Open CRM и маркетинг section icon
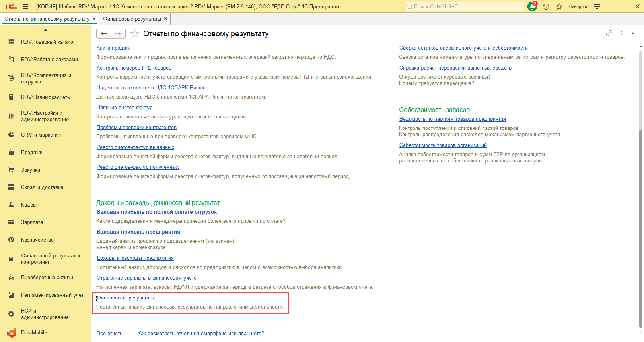Image resolution: width=644 pixels, height=342 pixels. point(11,135)
